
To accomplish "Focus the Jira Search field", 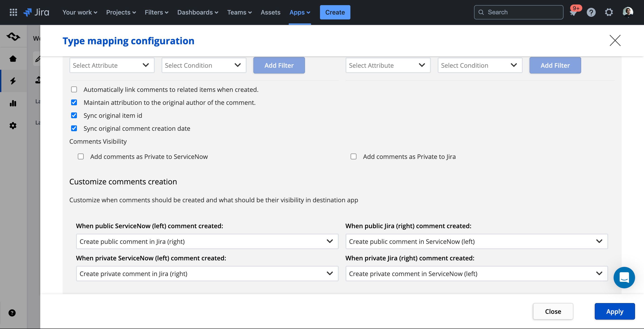I will pos(519,12).
